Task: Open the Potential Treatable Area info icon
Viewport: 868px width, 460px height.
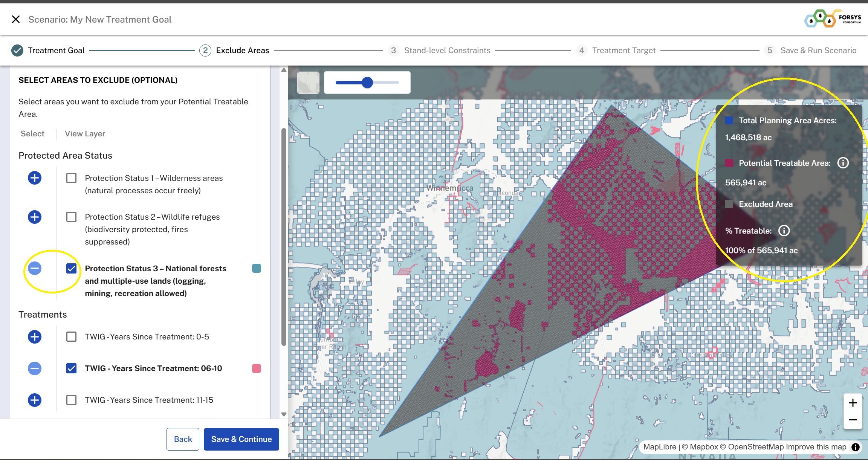Action: coord(843,163)
